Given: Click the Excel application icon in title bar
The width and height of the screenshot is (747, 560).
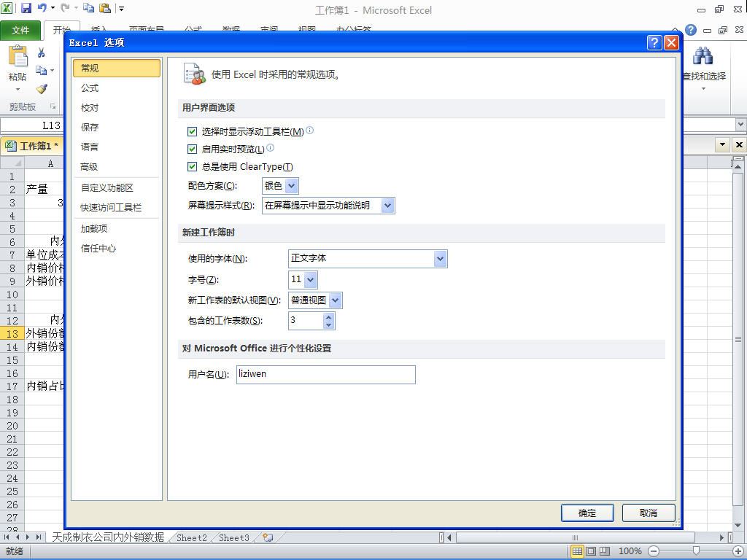Looking at the screenshot, I should 7,8.
